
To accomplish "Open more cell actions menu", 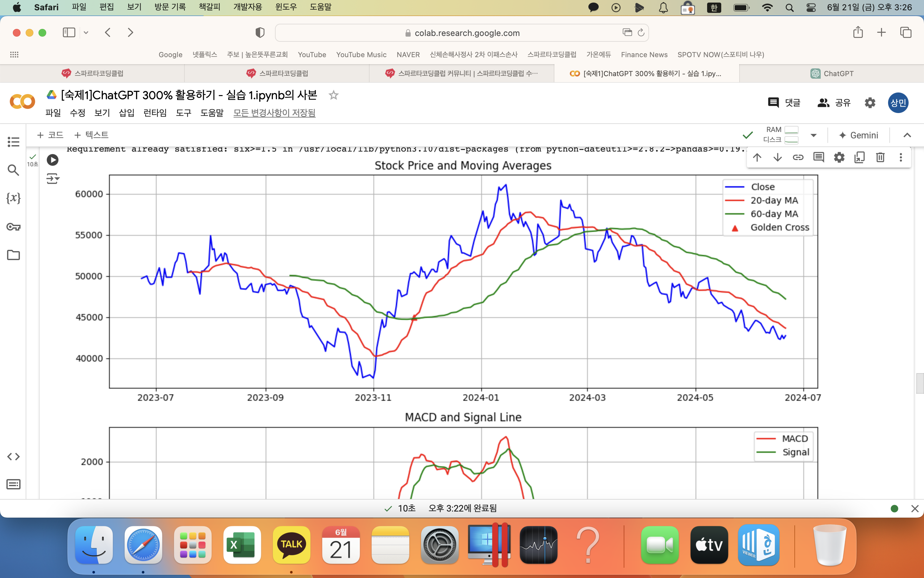I will [x=901, y=157].
